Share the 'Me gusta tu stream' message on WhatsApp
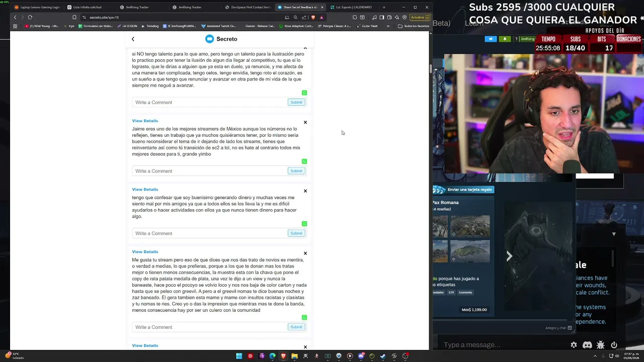The height and width of the screenshot is (362, 644). tap(304, 318)
